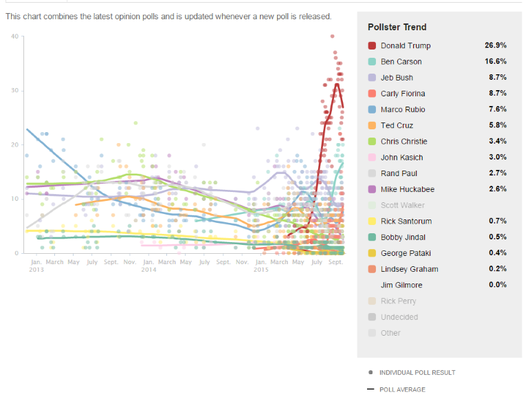The image size is (532, 410).
Task: Hide the Marco Rubio trend line label
Action: tap(403, 109)
